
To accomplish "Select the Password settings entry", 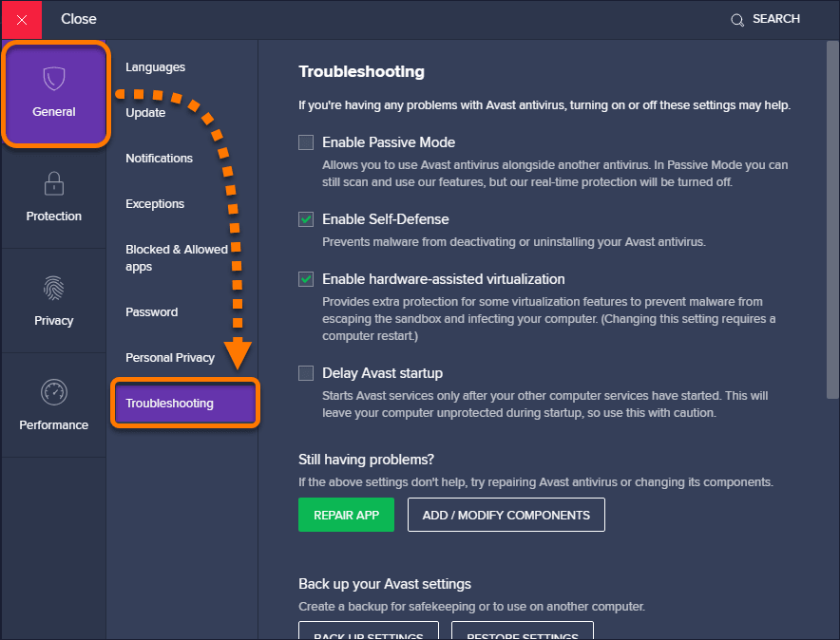I will 152,311.
